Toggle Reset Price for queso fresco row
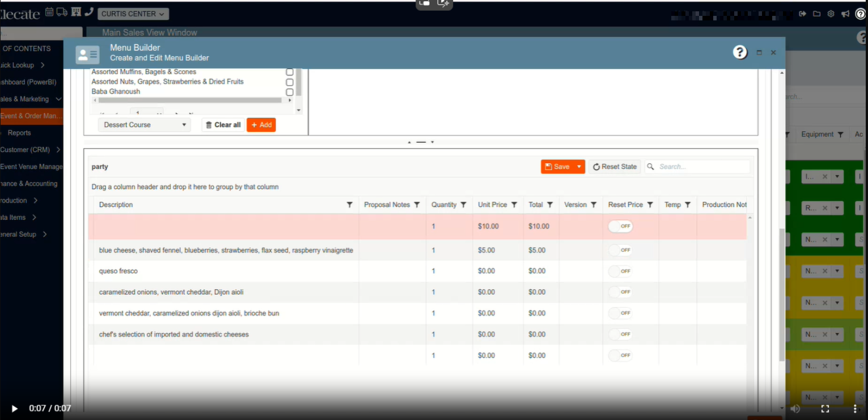Image resolution: width=868 pixels, height=420 pixels. (620, 271)
